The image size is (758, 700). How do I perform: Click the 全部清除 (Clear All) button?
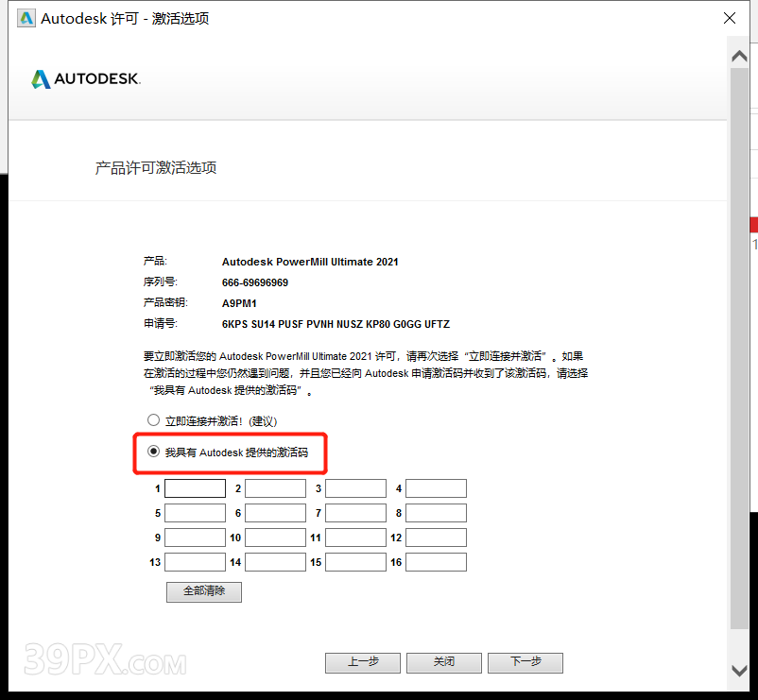coord(204,591)
